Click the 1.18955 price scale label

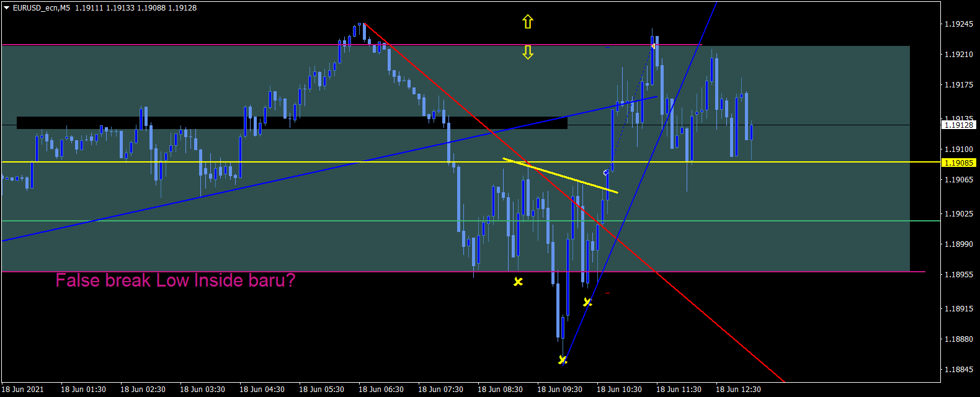coord(958,275)
